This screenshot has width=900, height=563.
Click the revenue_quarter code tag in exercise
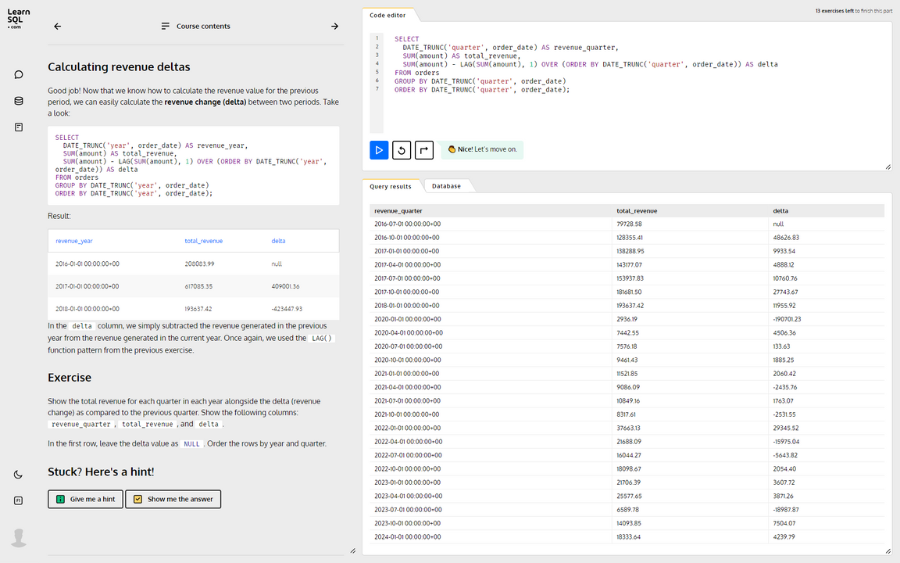[81, 424]
